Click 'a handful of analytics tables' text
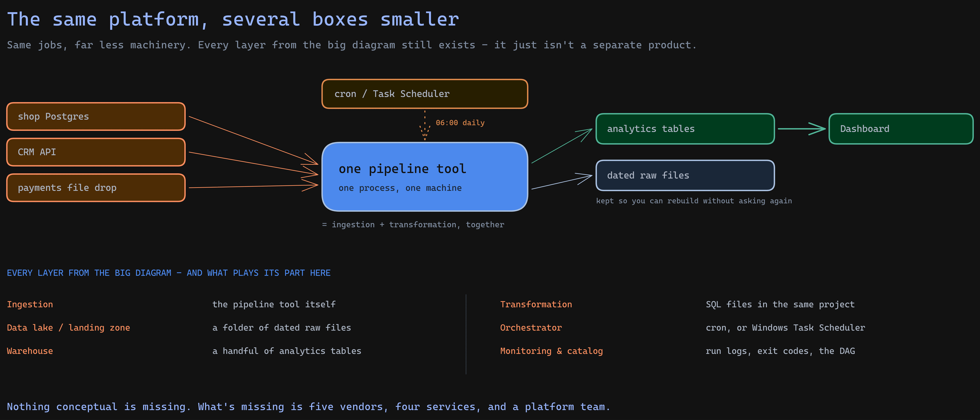The height and width of the screenshot is (420, 980). [287, 351]
